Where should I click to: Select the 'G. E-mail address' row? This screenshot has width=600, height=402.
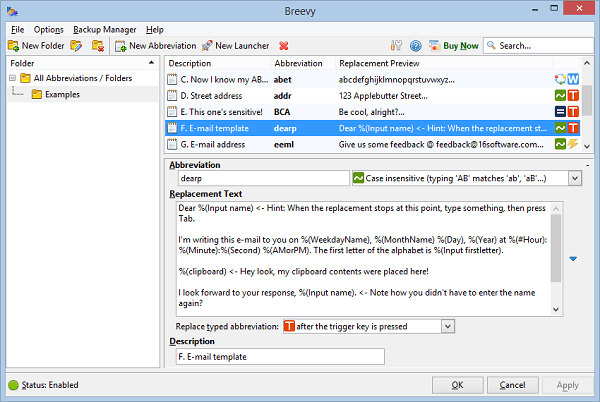[373, 145]
